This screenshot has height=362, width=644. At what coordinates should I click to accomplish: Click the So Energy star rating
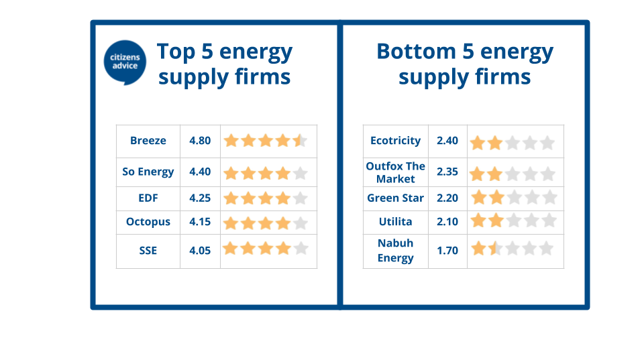coord(266,173)
